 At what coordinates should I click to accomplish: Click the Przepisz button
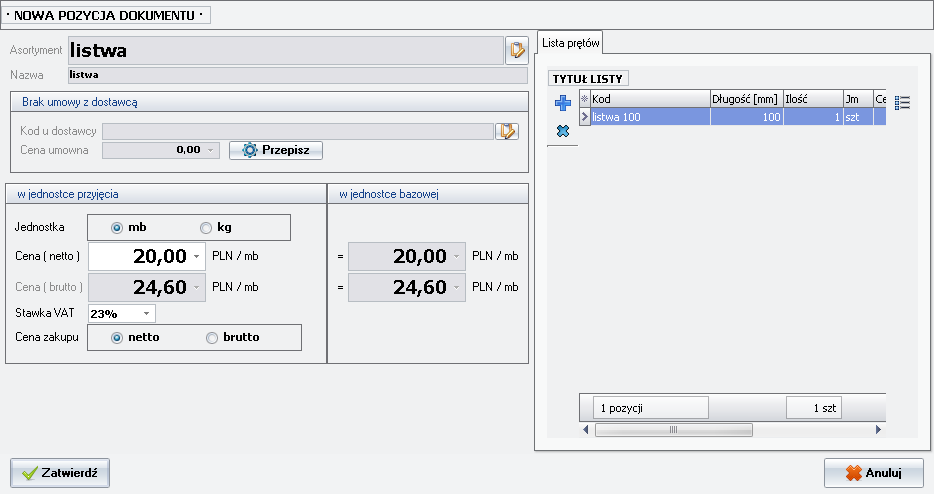[276, 150]
